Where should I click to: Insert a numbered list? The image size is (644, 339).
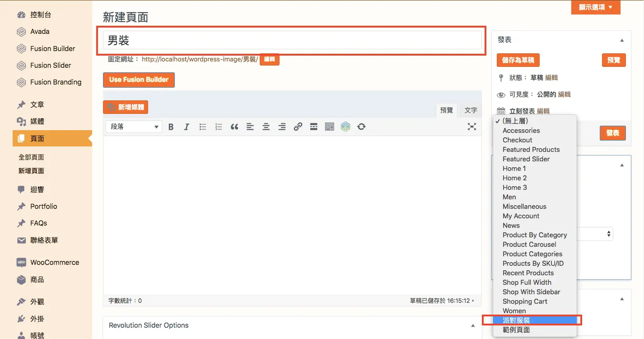(219, 127)
